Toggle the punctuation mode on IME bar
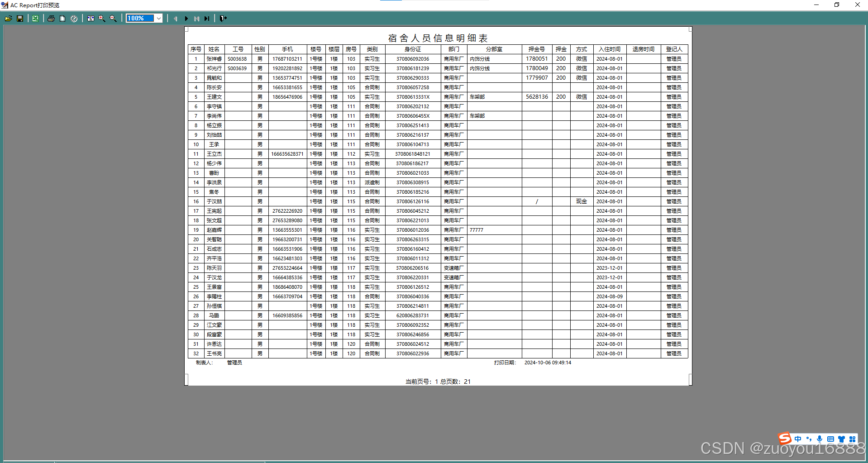Screen dimensions: 868x463 point(809,439)
